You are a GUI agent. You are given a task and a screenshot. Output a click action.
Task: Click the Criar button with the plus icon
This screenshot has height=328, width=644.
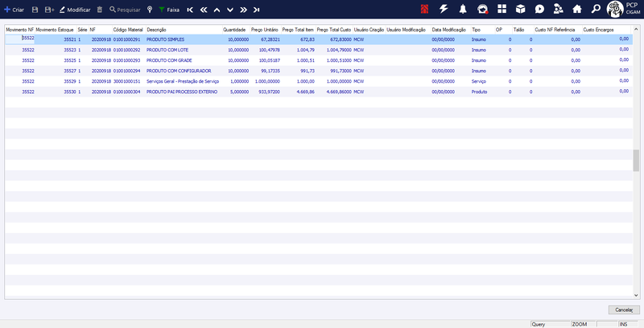[14, 10]
